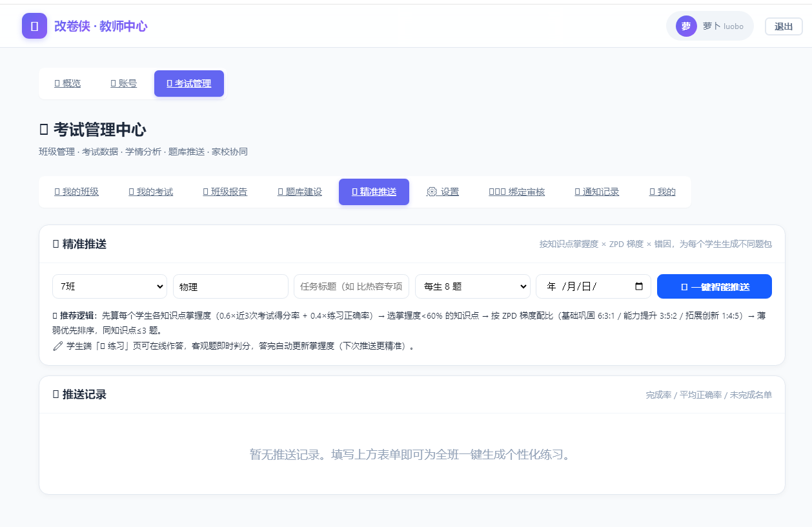Click the 退出 logout button
The width and height of the screenshot is (812, 527).
(784, 26)
